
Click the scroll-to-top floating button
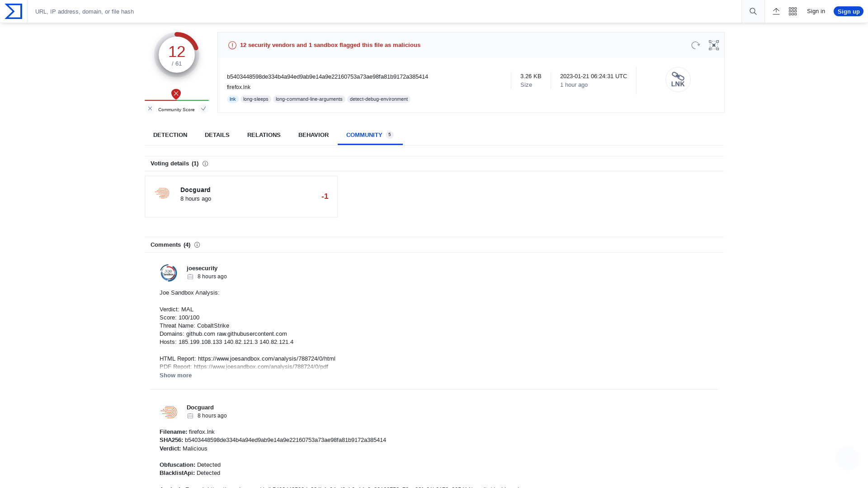847,458
